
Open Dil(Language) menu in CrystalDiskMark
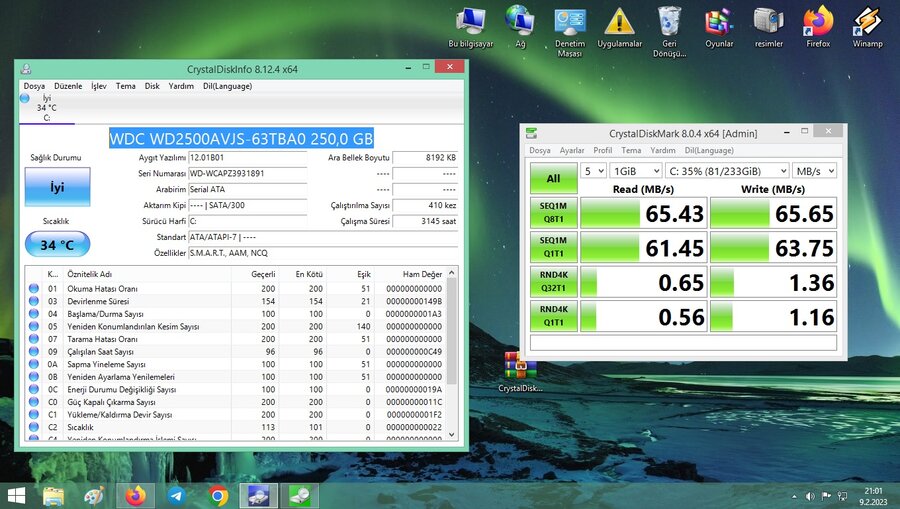[709, 150]
